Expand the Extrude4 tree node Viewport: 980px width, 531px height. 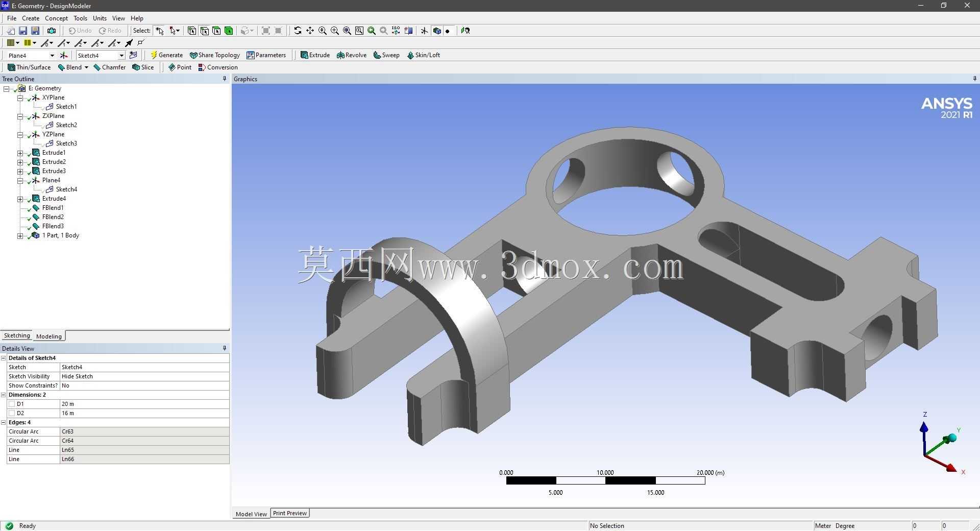click(x=20, y=199)
